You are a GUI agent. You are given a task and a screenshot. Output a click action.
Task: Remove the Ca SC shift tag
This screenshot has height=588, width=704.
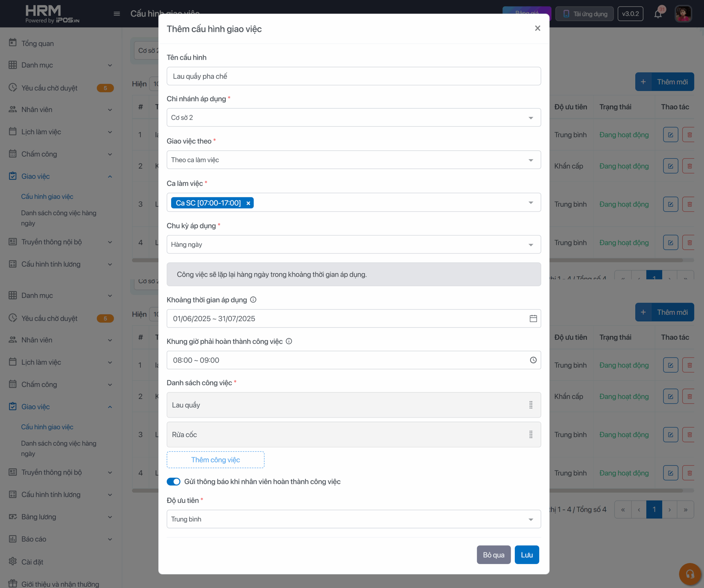pos(248,203)
